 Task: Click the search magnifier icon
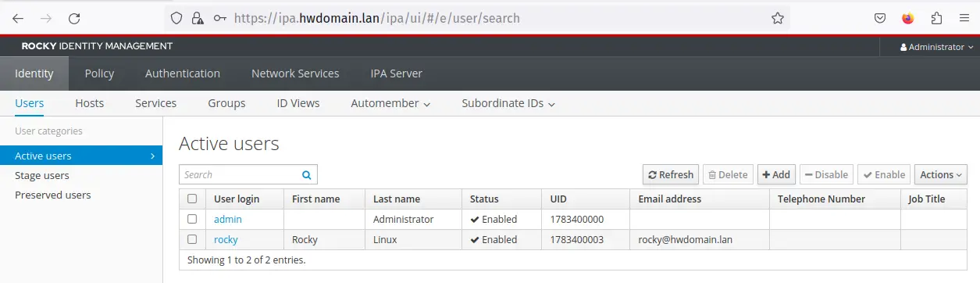306,175
